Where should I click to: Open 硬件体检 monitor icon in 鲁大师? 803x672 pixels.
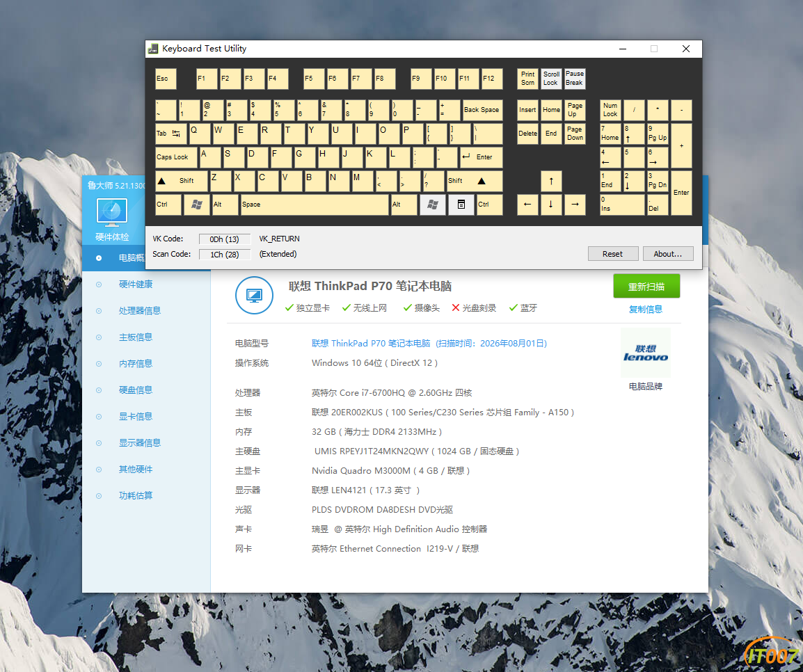111,212
